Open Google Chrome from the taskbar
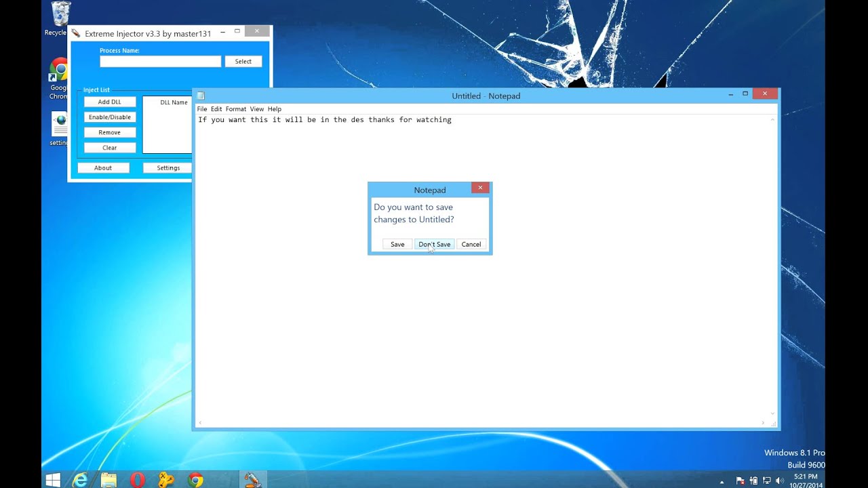The width and height of the screenshot is (868, 488). coord(195,480)
